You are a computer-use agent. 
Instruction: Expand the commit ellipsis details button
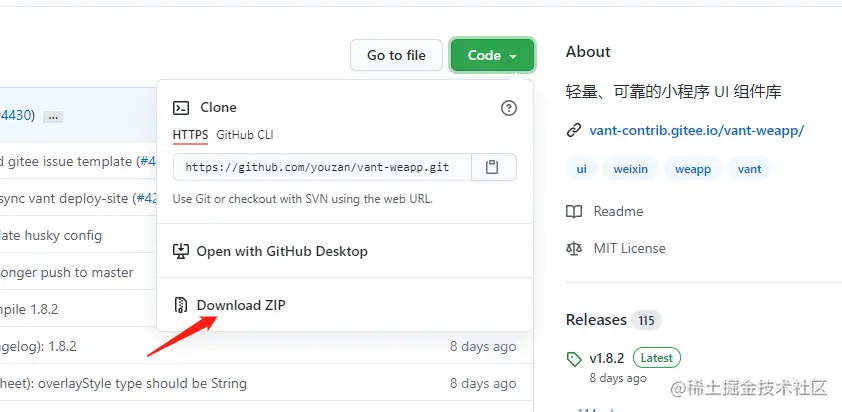(53, 116)
